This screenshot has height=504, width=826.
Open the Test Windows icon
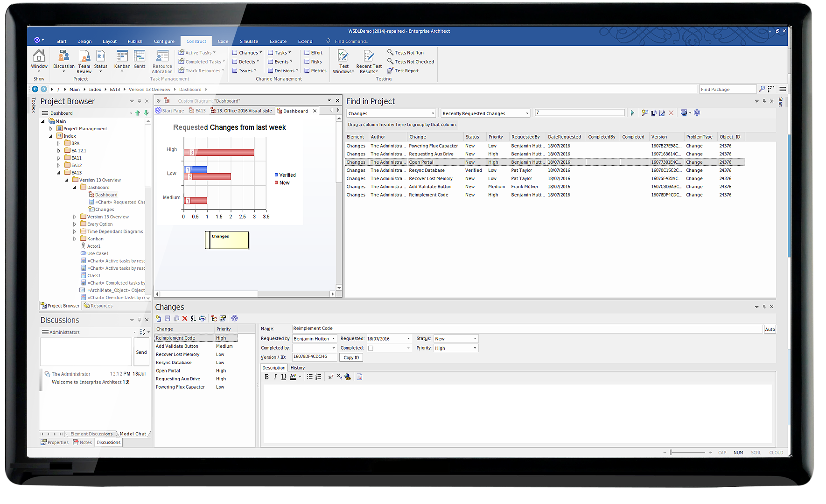point(343,62)
